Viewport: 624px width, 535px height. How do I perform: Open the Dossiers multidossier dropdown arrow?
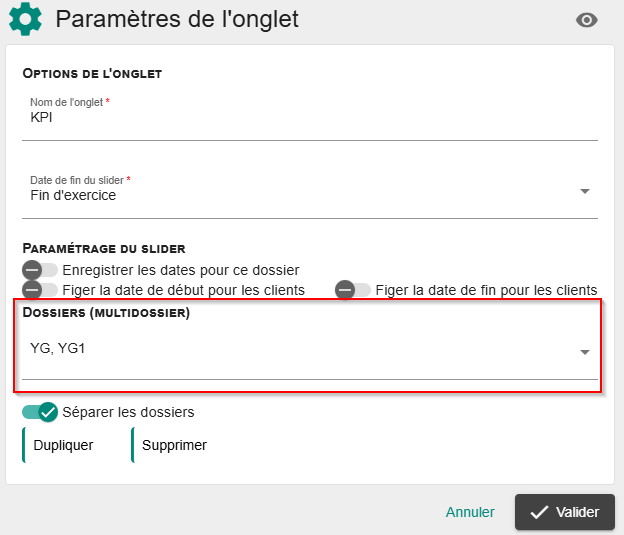[x=585, y=352]
